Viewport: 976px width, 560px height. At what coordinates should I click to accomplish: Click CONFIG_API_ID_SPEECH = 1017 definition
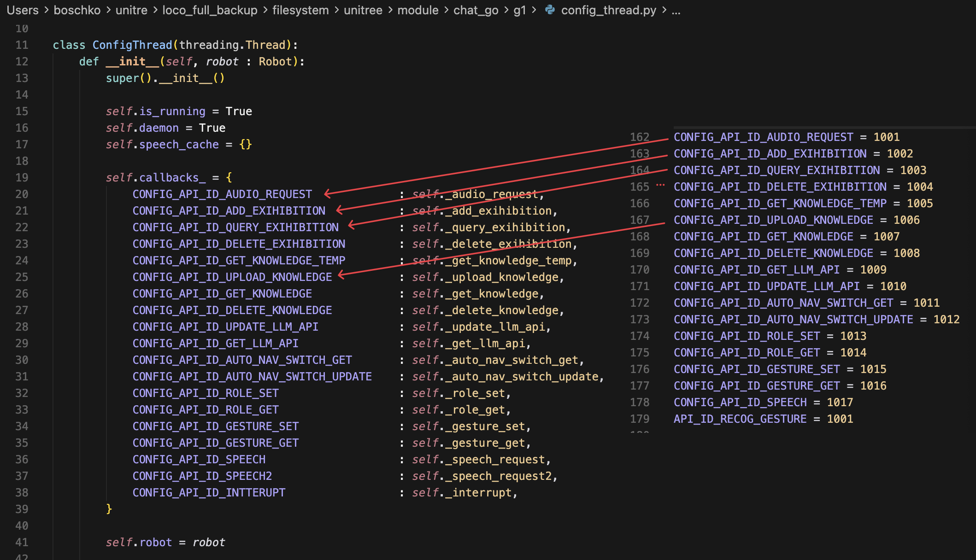[x=764, y=402]
